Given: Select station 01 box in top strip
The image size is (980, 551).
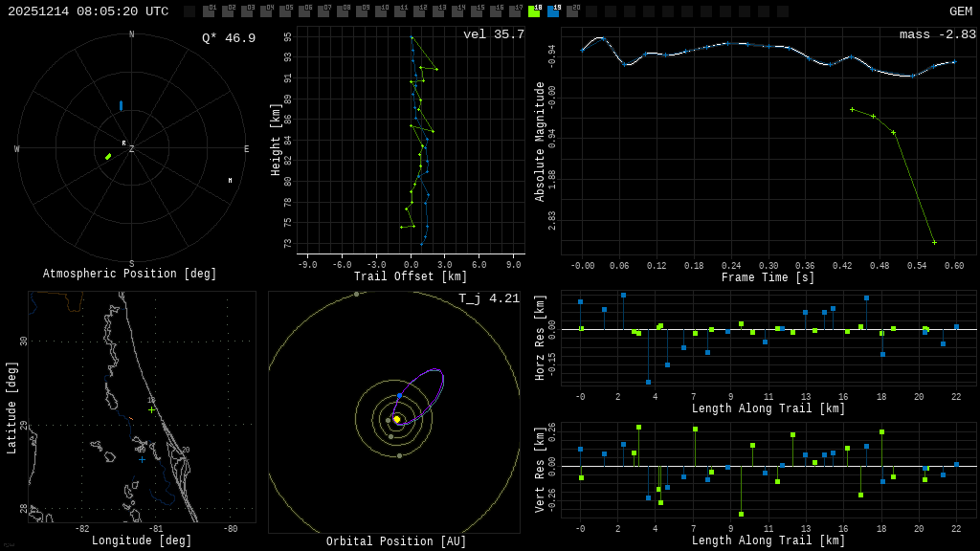Looking at the screenshot, I should tap(209, 11).
